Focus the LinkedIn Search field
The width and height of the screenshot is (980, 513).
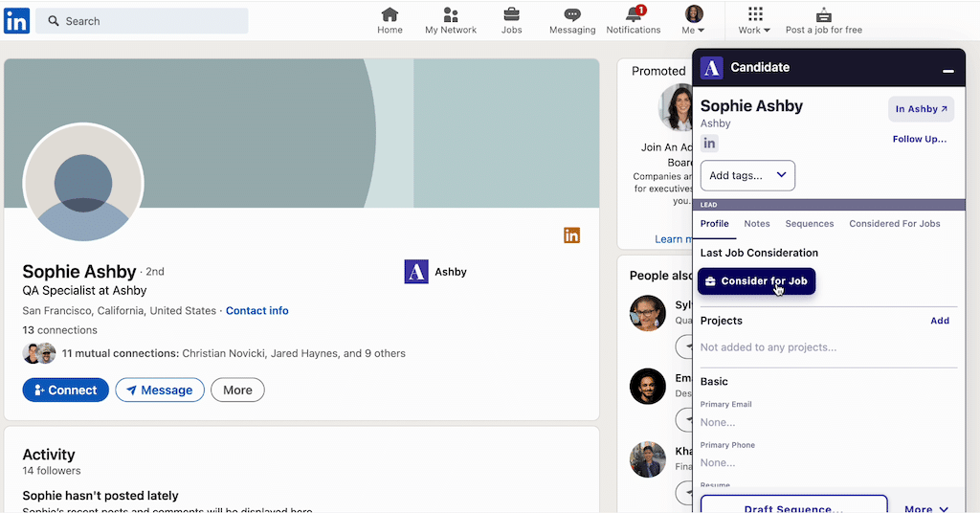(x=142, y=21)
